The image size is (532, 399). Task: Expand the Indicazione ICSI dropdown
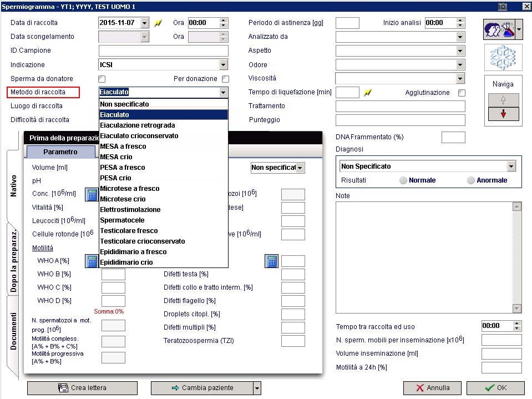pos(223,64)
